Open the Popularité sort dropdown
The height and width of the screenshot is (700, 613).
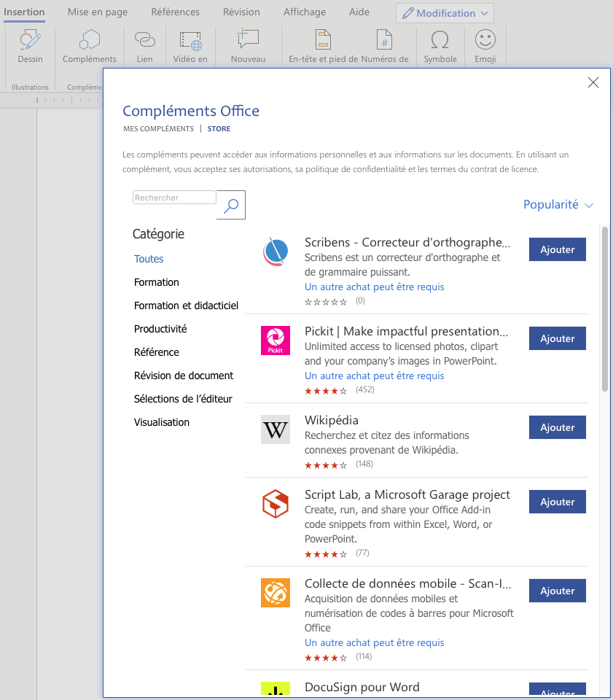[x=558, y=204]
